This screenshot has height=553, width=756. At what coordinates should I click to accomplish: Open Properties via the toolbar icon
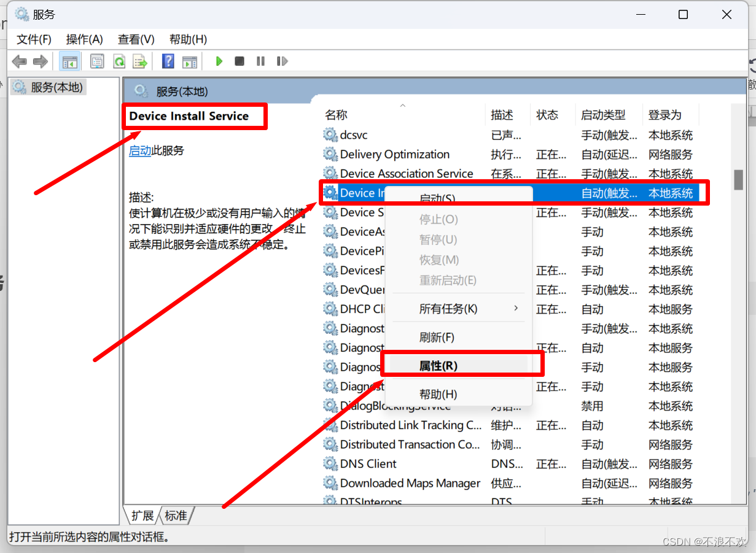(x=97, y=61)
